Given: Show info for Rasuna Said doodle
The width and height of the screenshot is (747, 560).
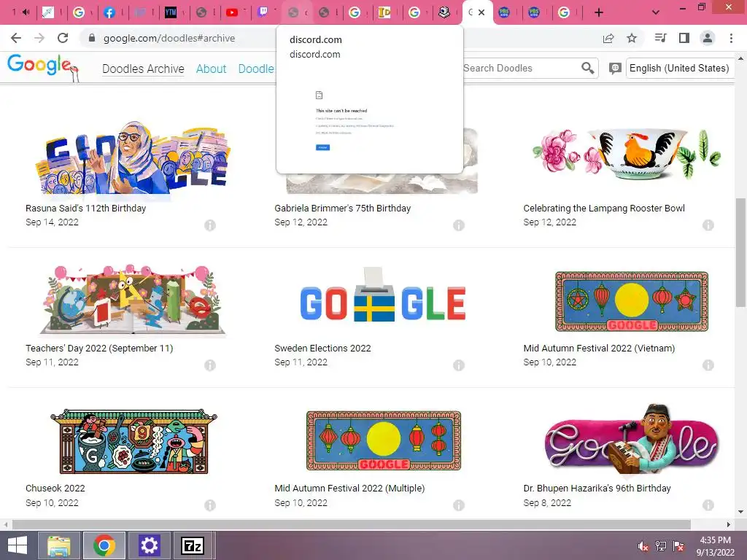Looking at the screenshot, I should (x=210, y=225).
